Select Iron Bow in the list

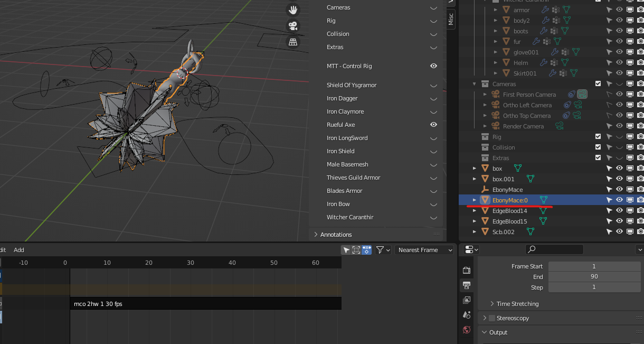coord(338,204)
